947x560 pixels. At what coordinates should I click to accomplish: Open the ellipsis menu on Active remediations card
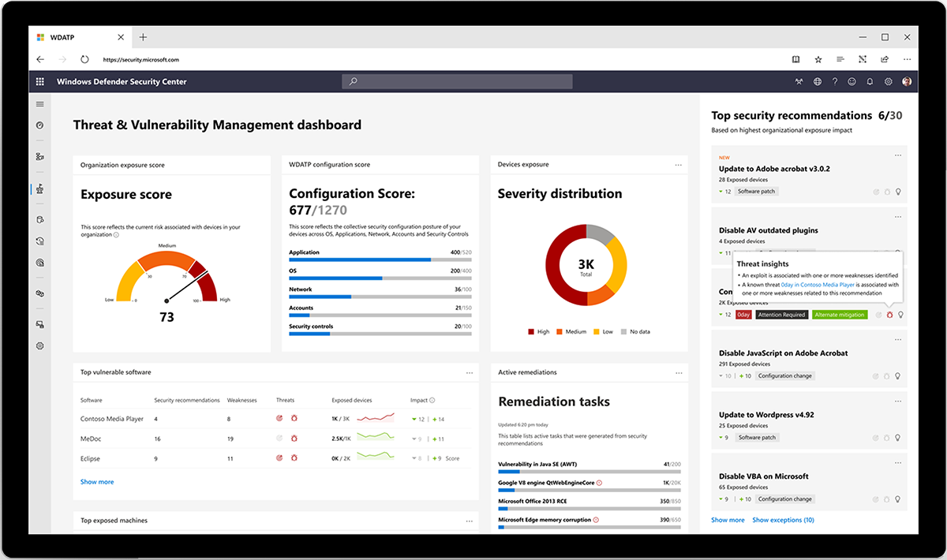[679, 371]
